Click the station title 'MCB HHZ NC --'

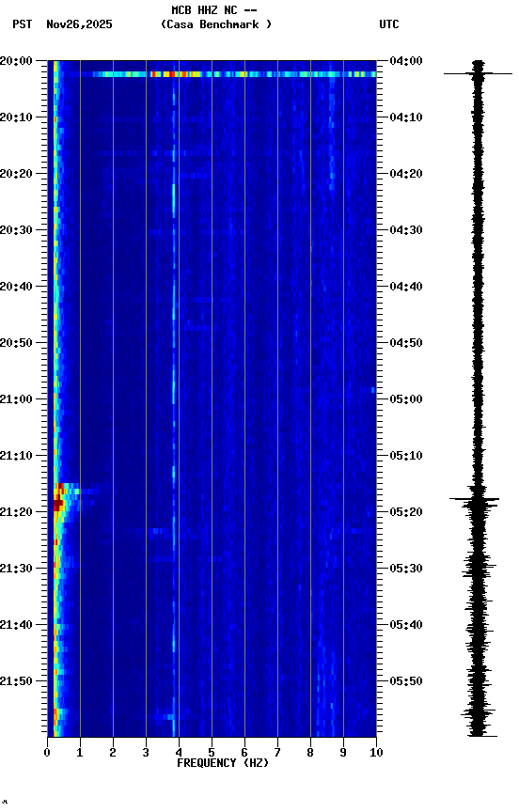(x=214, y=10)
